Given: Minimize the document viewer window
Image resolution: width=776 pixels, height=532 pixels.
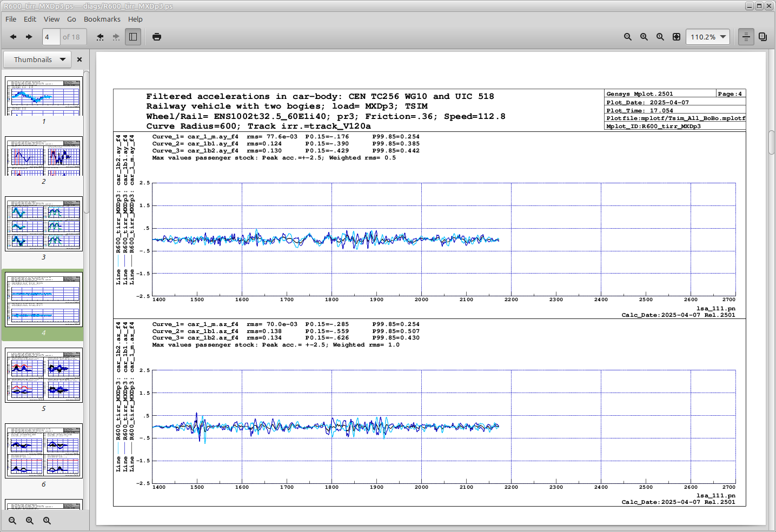Looking at the screenshot, I should pyautogui.click(x=750, y=6).
